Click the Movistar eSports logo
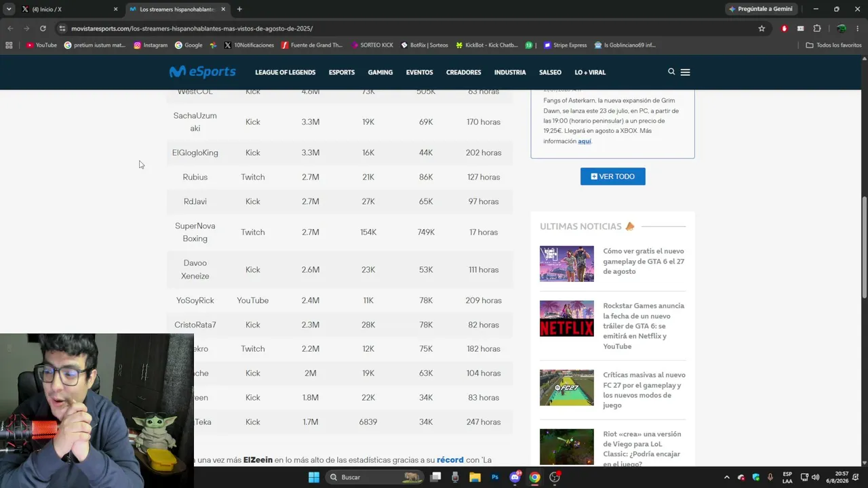This screenshot has width=868, height=488. coord(202,72)
